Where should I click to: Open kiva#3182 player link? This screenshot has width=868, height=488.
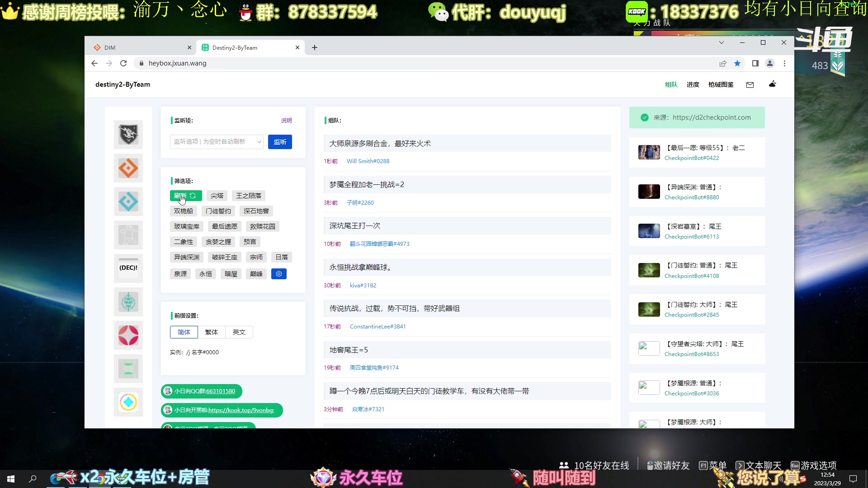(363, 286)
